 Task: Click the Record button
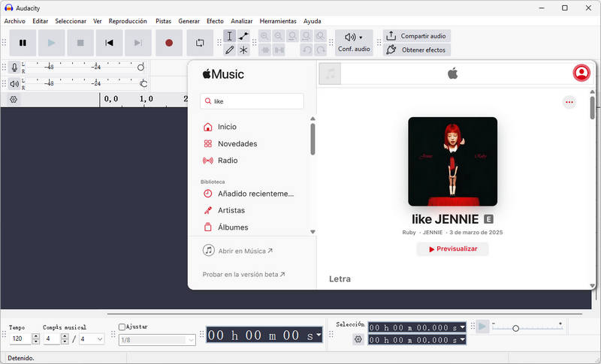click(169, 43)
